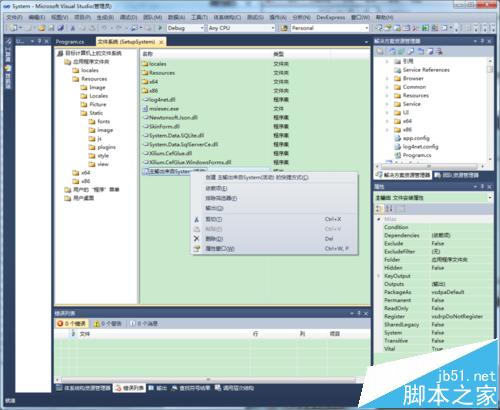This screenshot has height=410, width=500.
Task: Open the DevExpress menu
Action: click(331, 17)
